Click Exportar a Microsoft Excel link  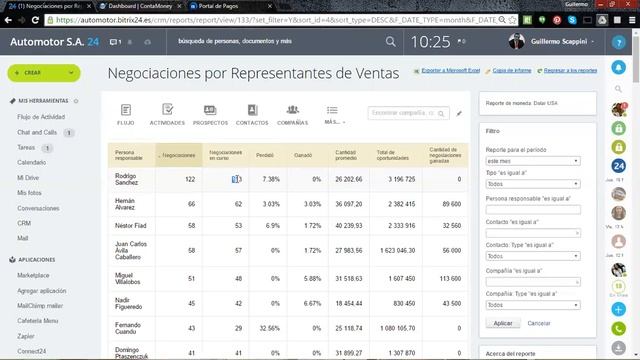pyautogui.click(x=451, y=71)
